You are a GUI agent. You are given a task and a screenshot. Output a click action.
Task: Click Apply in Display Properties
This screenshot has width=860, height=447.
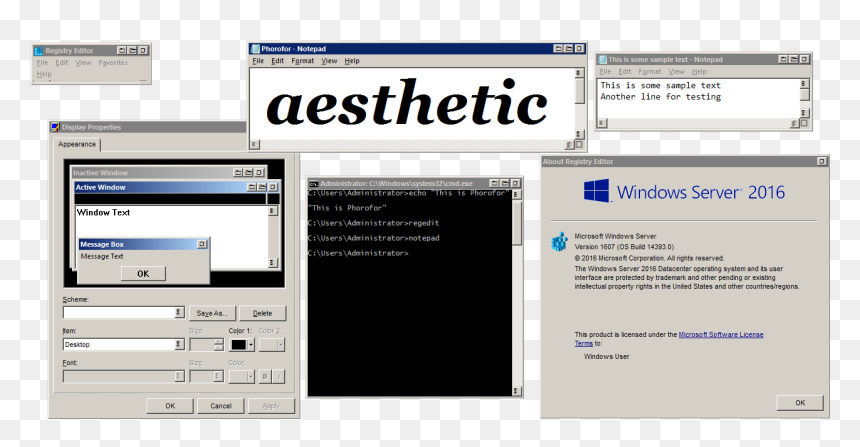271,406
